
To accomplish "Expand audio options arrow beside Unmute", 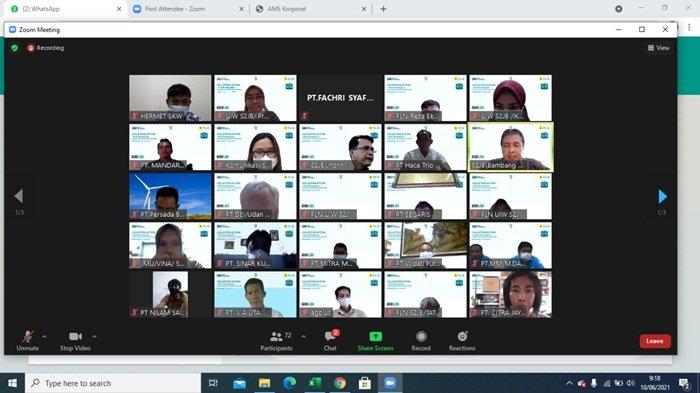I will 44,336.
